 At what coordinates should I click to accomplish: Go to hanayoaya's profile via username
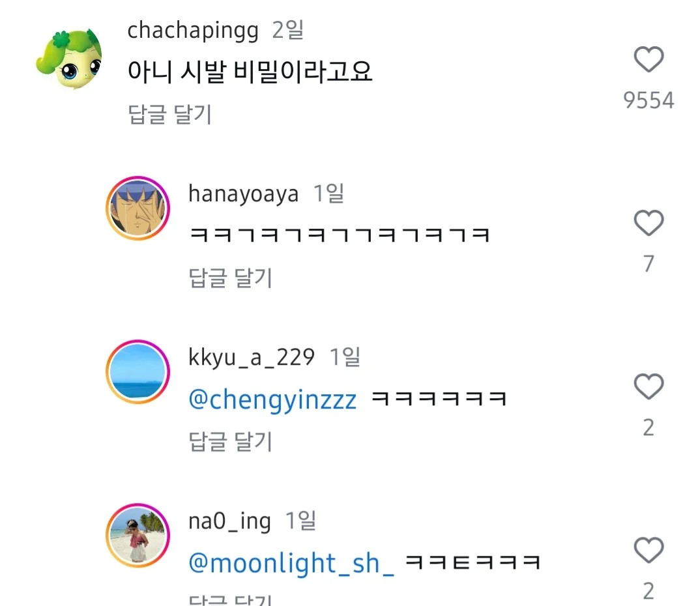coord(243,194)
